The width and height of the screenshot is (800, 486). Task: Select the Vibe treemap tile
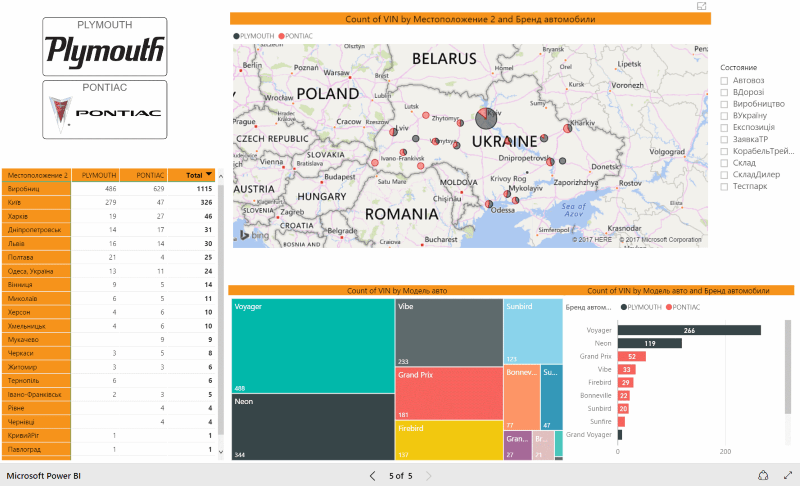(449, 332)
